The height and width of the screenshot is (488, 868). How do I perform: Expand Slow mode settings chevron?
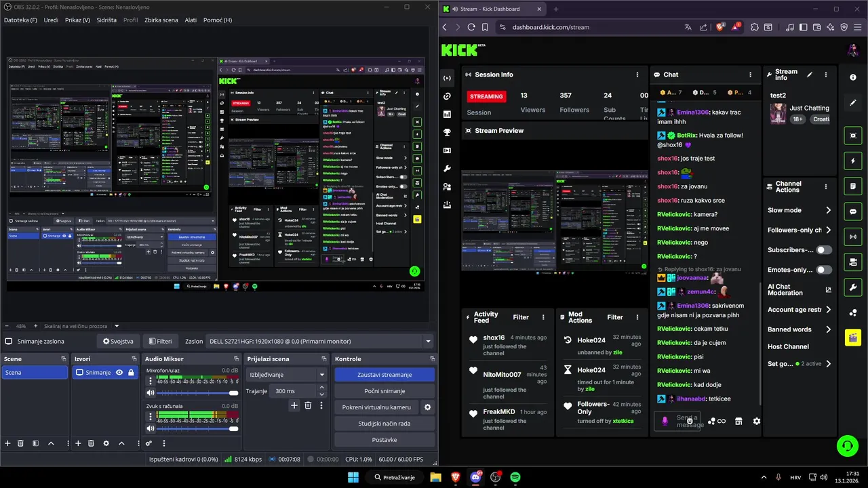pyautogui.click(x=828, y=210)
